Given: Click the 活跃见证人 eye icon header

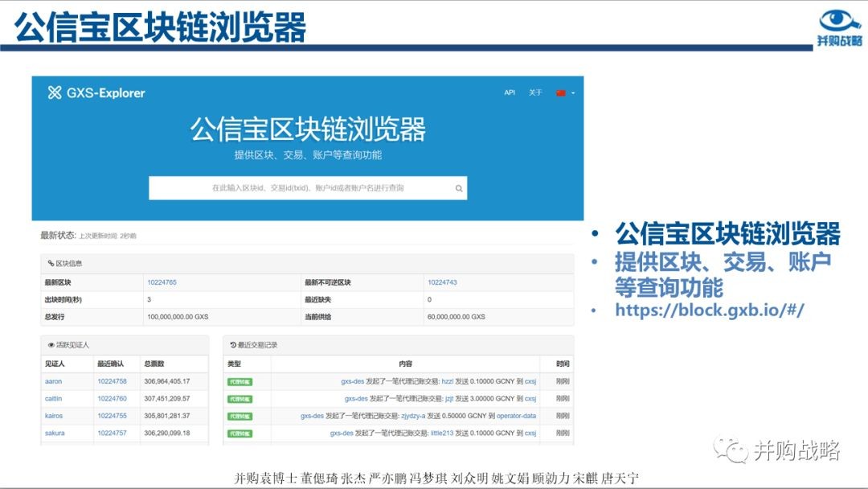Looking at the screenshot, I should [68, 345].
